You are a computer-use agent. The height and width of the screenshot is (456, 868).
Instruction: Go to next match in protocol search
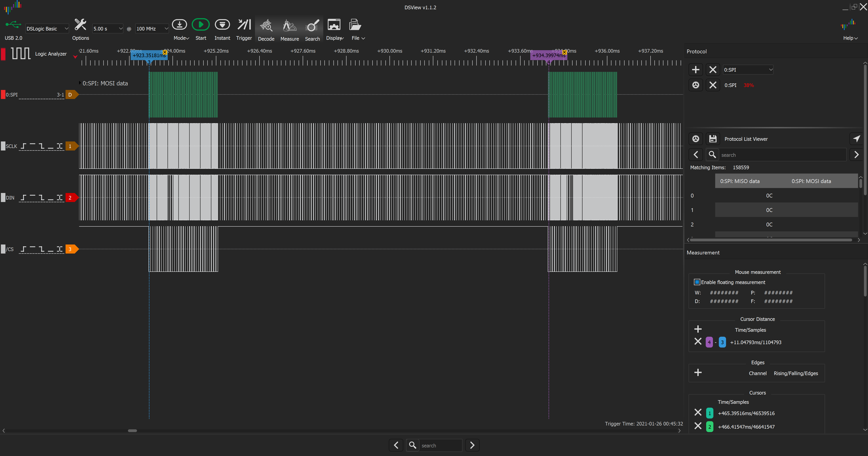[856, 155]
